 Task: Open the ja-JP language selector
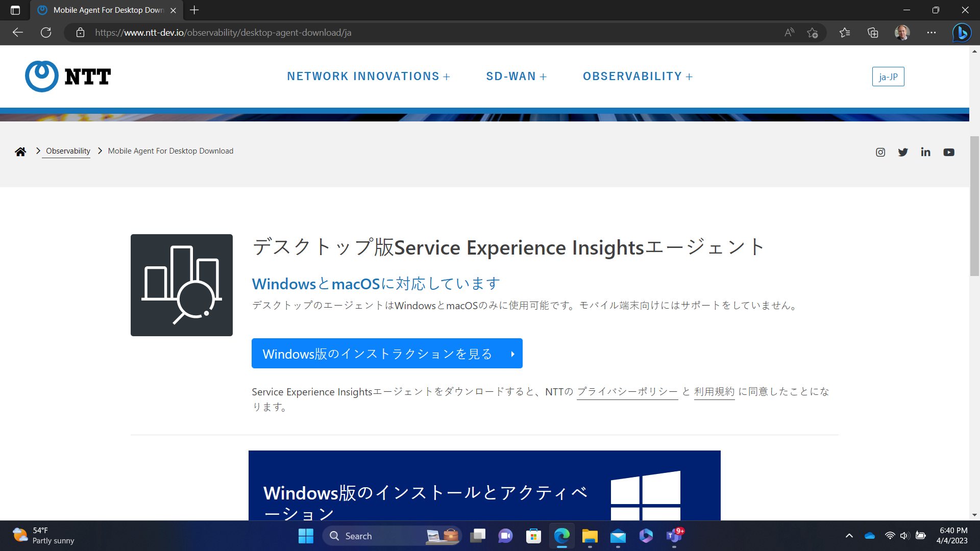coord(888,77)
